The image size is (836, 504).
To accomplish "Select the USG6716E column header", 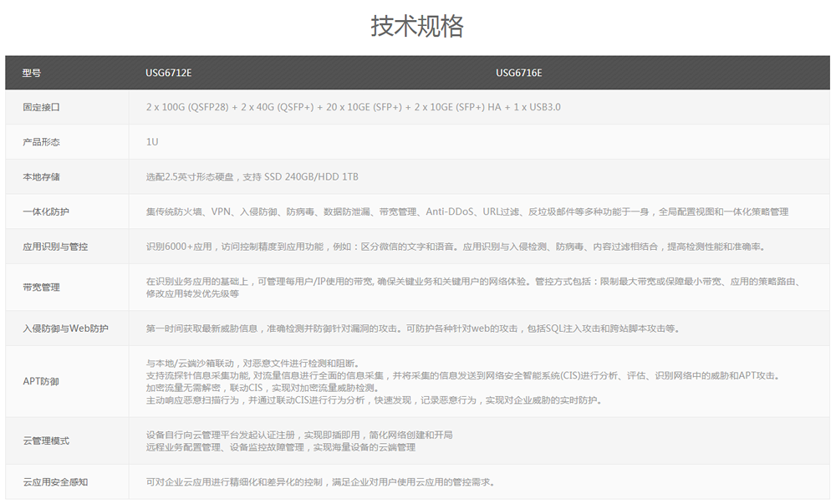I will (519, 73).
